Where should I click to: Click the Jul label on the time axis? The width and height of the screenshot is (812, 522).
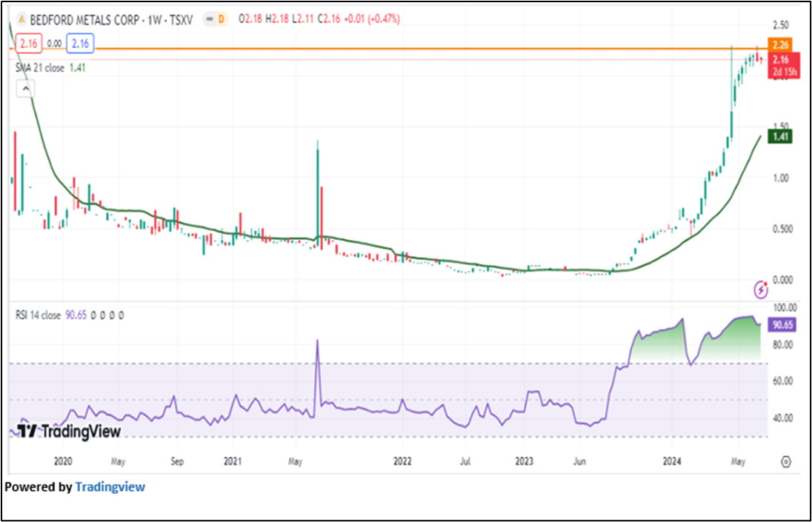click(465, 461)
